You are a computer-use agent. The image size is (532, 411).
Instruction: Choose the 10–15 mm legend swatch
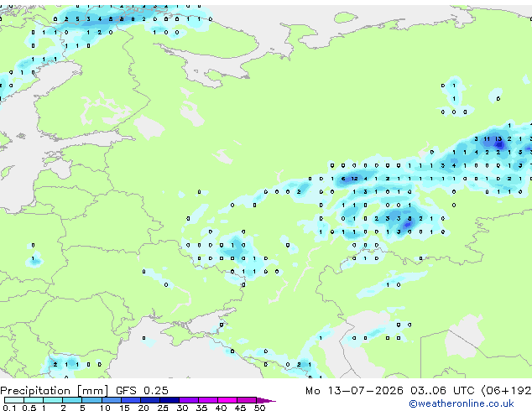coord(111,400)
